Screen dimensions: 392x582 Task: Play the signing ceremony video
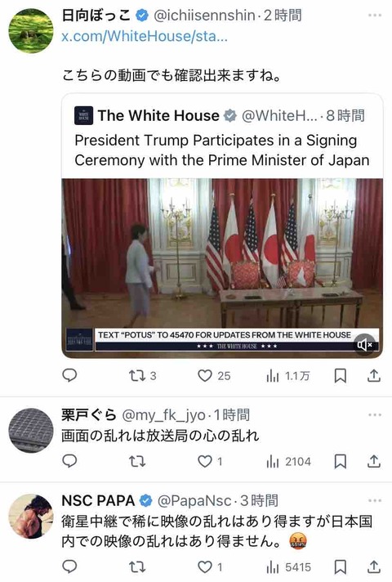click(x=222, y=268)
